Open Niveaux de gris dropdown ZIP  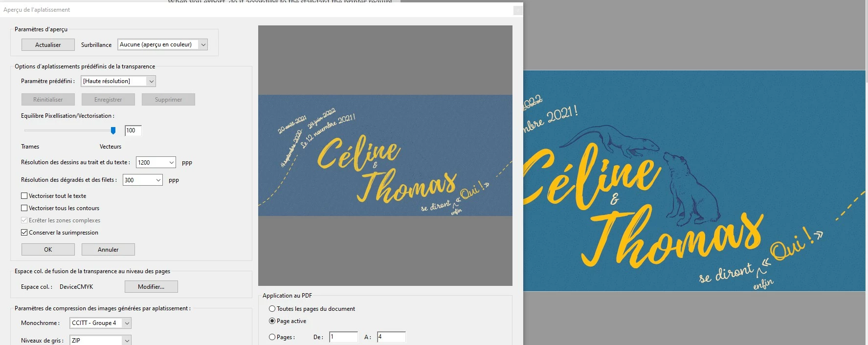click(100, 341)
